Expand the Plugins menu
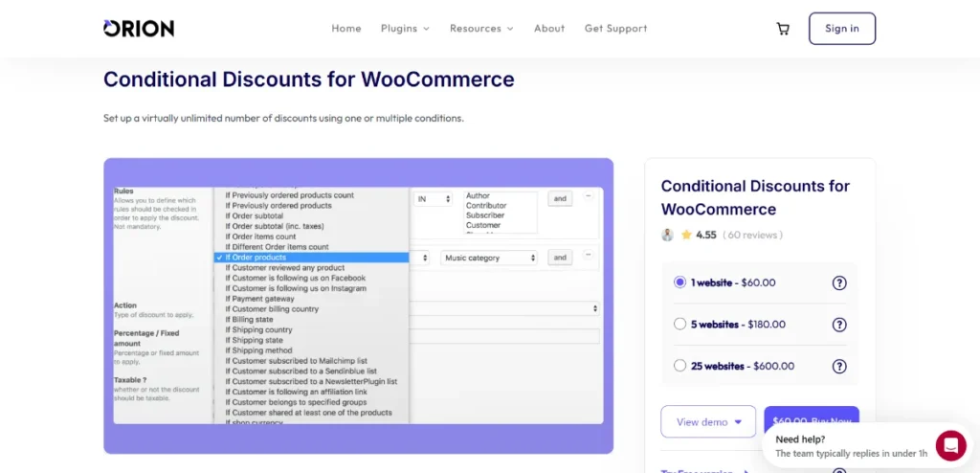Image resolution: width=980 pixels, height=473 pixels. [405, 29]
